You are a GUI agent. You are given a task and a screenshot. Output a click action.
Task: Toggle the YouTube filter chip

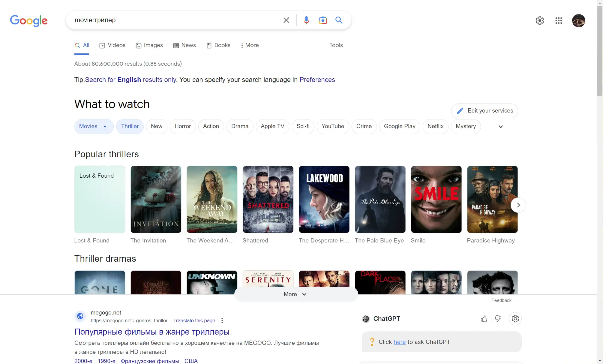pos(333,126)
